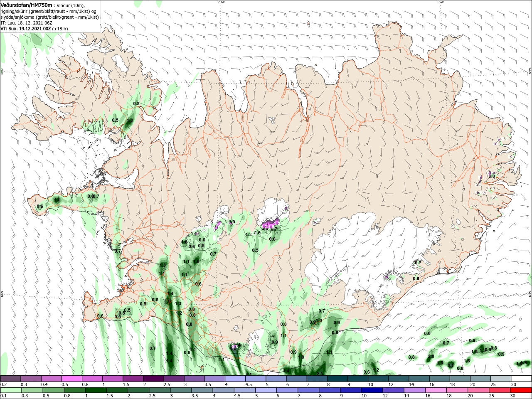Click the '15W' longitude label at the top
The width and height of the screenshot is (532, 399).
pyautogui.click(x=440, y=2)
